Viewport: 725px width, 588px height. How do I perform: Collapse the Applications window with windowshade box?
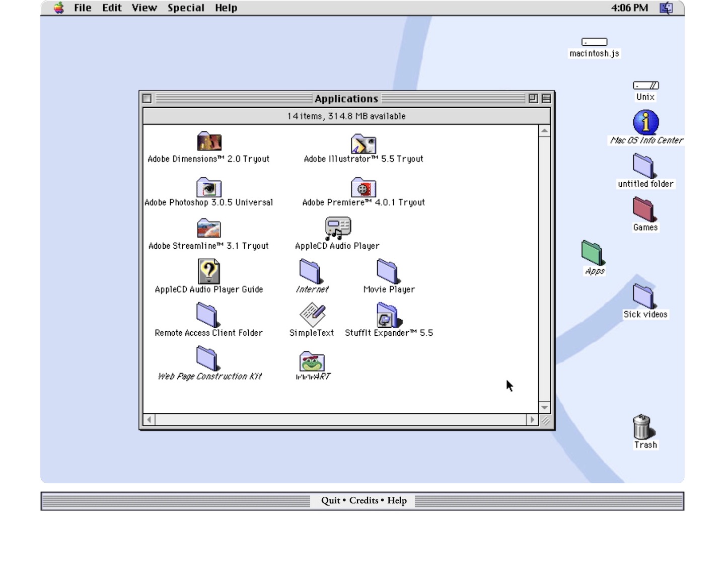point(546,99)
